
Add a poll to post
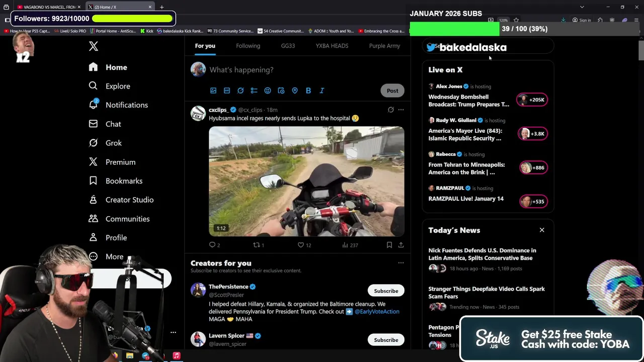[x=254, y=90]
